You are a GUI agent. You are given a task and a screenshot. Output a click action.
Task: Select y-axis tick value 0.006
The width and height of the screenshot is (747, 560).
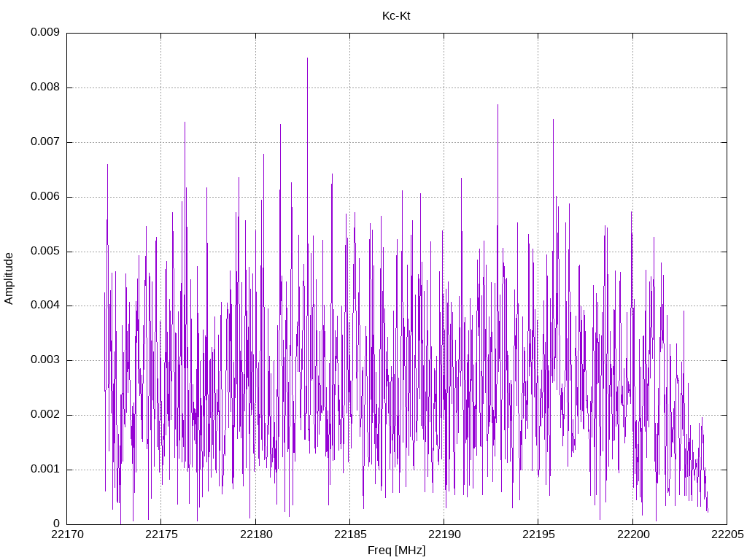tap(45, 197)
